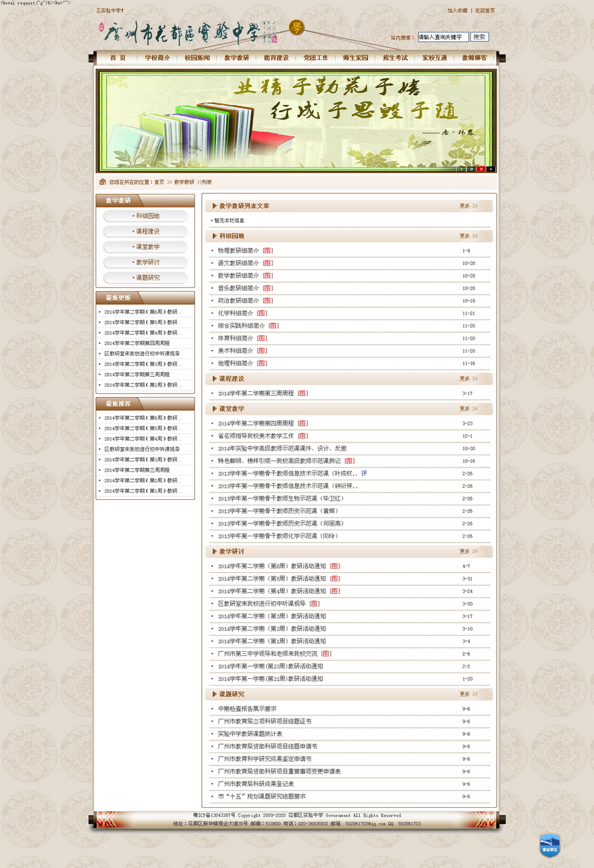Click the 加入收藏 link

coord(458,11)
